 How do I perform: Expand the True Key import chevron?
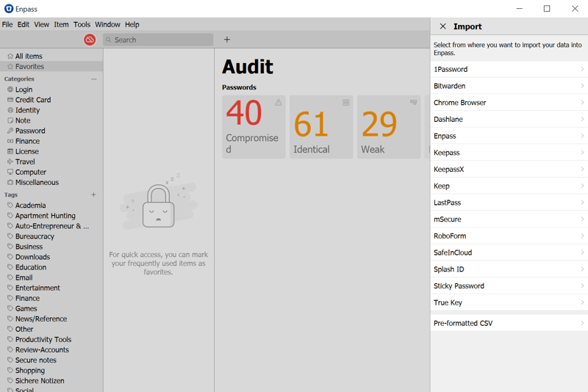tap(582, 302)
